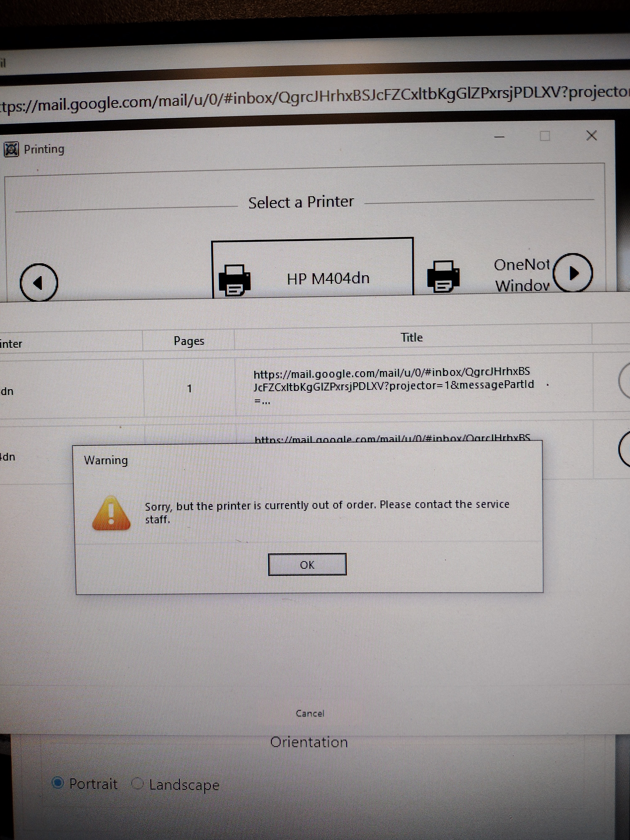Close the Printing window
Image resolution: width=630 pixels, height=840 pixels.
[591, 136]
